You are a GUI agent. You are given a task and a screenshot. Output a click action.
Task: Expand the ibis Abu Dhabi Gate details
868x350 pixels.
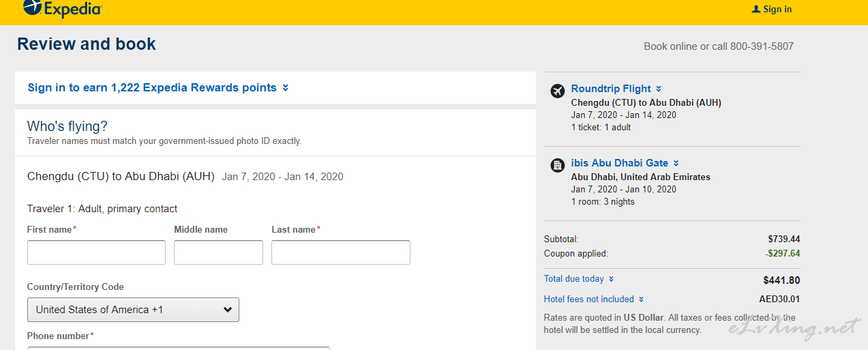[x=625, y=163]
